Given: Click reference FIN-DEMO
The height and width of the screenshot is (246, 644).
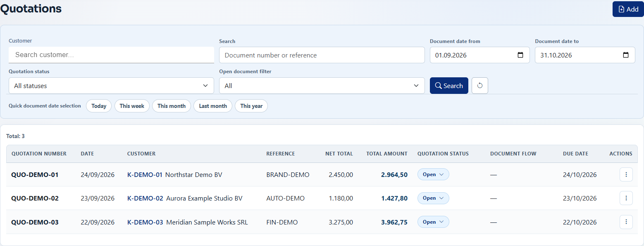Looking at the screenshot, I should pyautogui.click(x=282, y=222).
